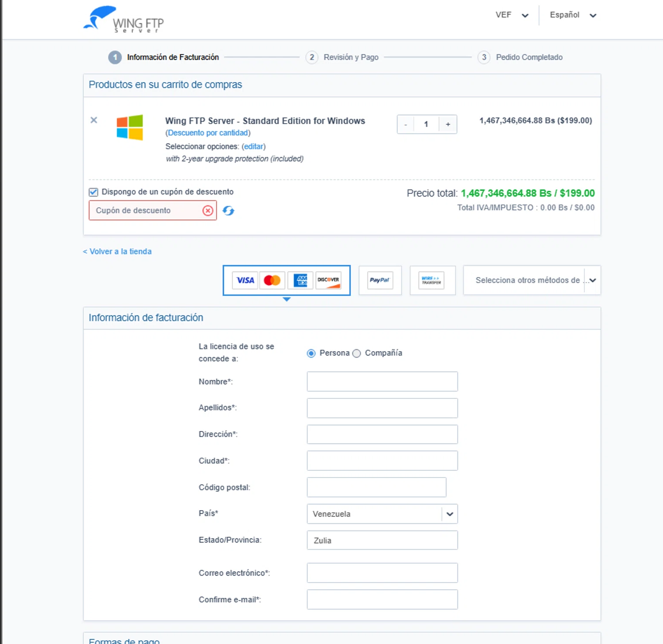Increase quantity with the plus button
The height and width of the screenshot is (644, 663).
[448, 125]
